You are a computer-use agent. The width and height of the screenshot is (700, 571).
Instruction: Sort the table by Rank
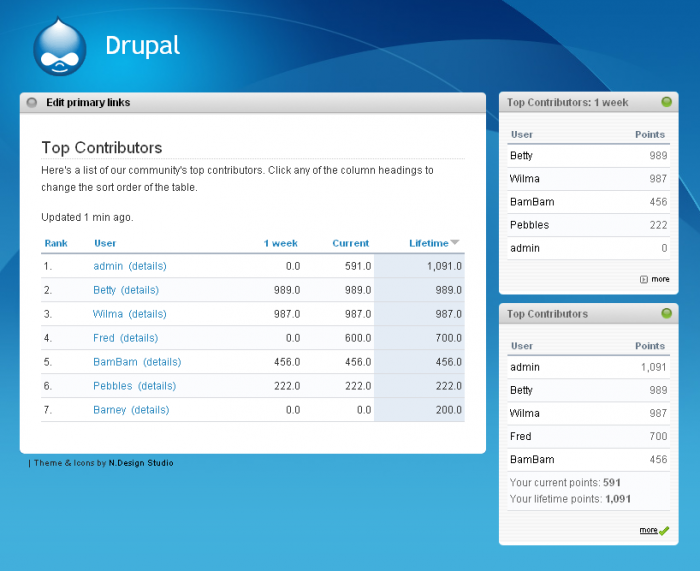tap(56, 243)
